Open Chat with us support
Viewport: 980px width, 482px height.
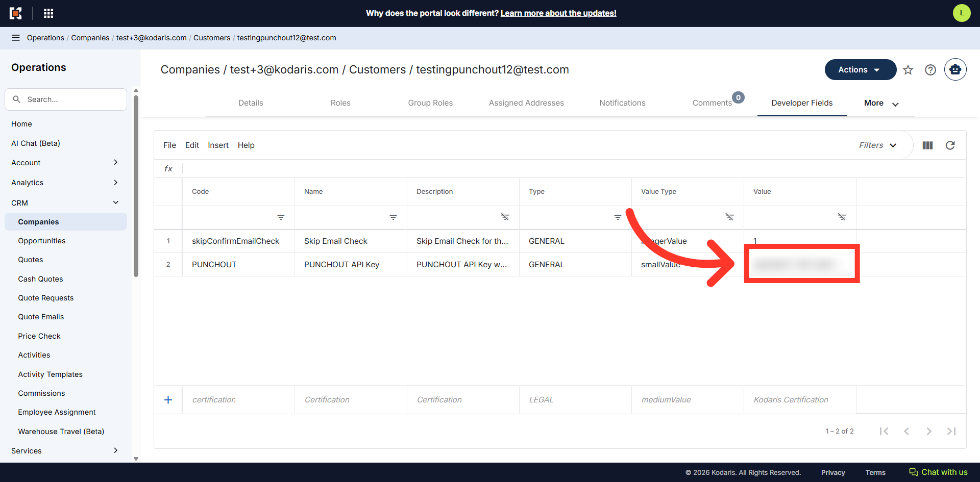tap(938, 472)
